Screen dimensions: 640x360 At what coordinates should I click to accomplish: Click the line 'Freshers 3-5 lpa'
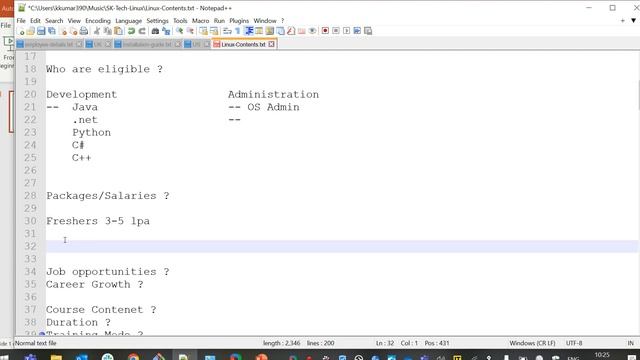pos(98,221)
